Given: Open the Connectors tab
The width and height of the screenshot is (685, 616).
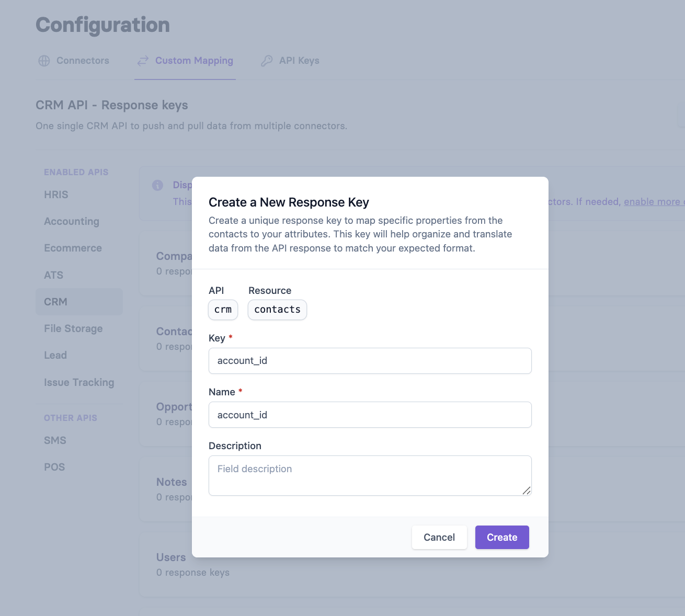Looking at the screenshot, I should 83,61.
